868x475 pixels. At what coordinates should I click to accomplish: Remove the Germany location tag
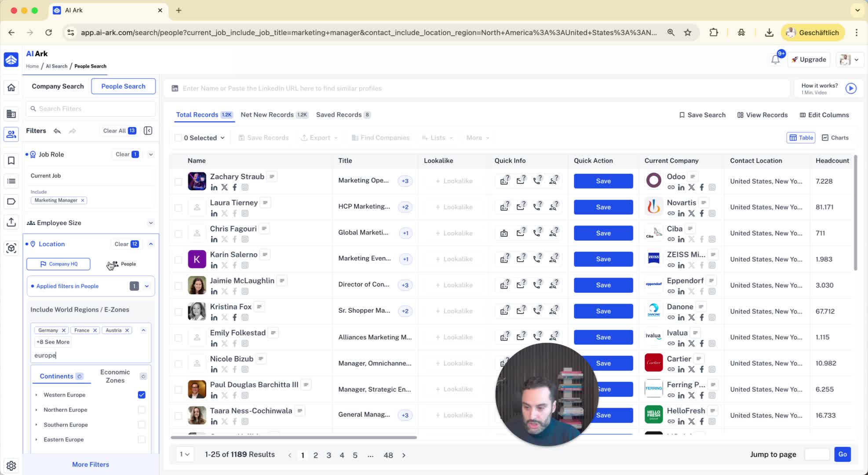(64, 330)
